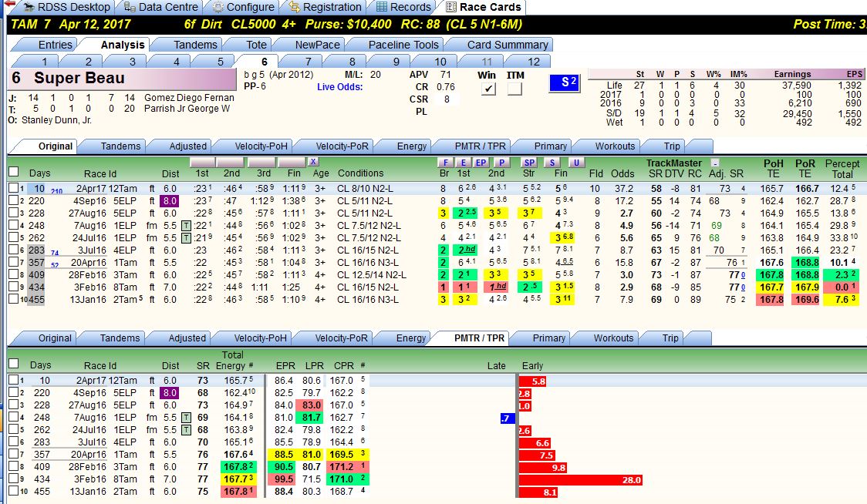Click the blue .7 Late bar
867x504 pixels.
tap(507, 418)
